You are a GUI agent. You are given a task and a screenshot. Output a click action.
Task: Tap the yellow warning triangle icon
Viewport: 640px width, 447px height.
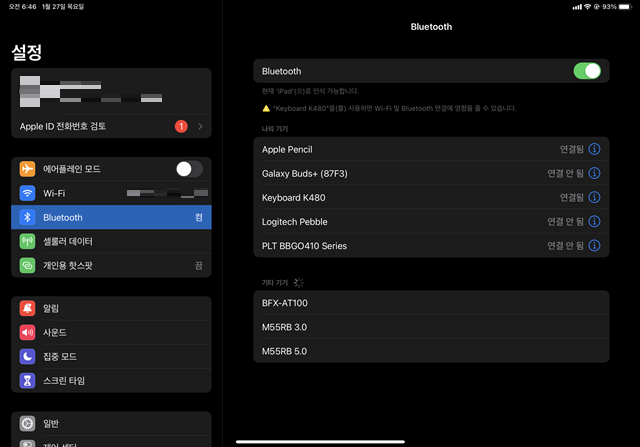(x=266, y=108)
